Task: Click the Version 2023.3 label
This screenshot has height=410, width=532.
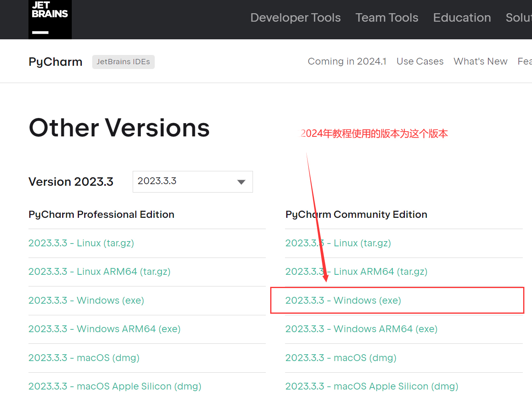Action: pyautogui.click(x=71, y=182)
